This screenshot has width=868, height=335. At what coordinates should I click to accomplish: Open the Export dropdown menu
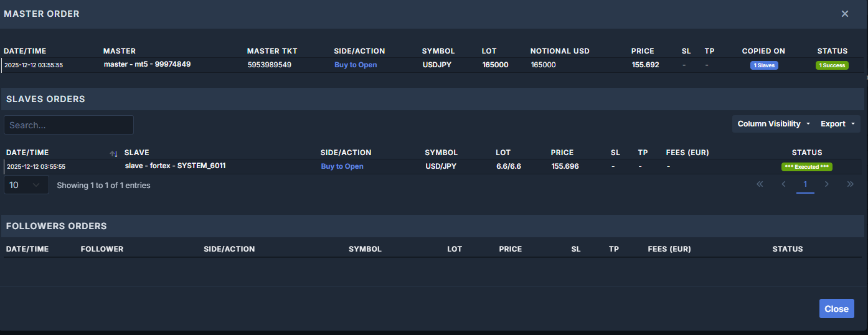pyautogui.click(x=837, y=124)
